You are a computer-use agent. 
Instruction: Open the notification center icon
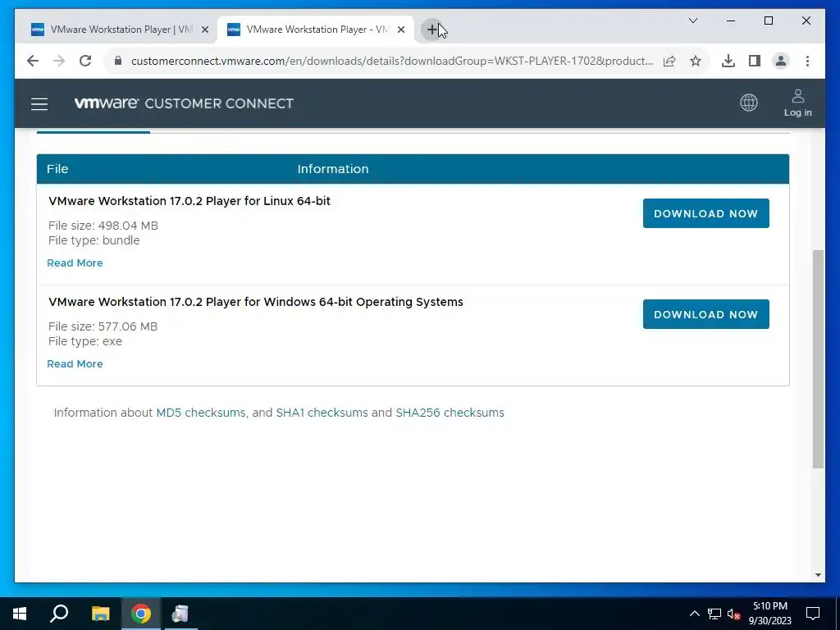pyautogui.click(x=813, y=614)
